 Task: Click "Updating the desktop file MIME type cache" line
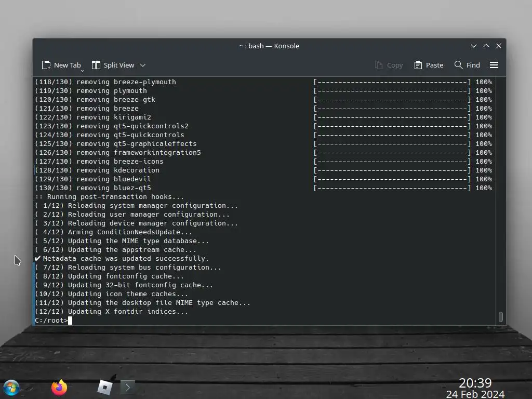(142, 303)
